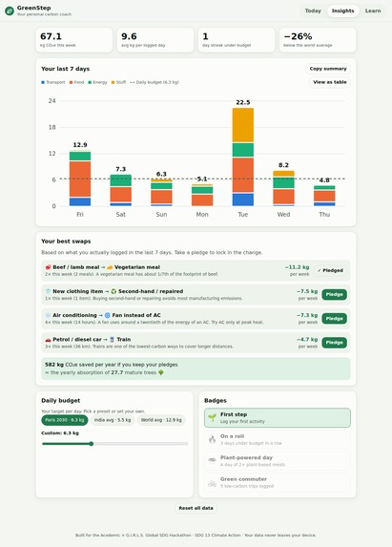The image size is (392, 547).
Task: Click the Friday bar's orange Food segment
Action: point(80,179)
